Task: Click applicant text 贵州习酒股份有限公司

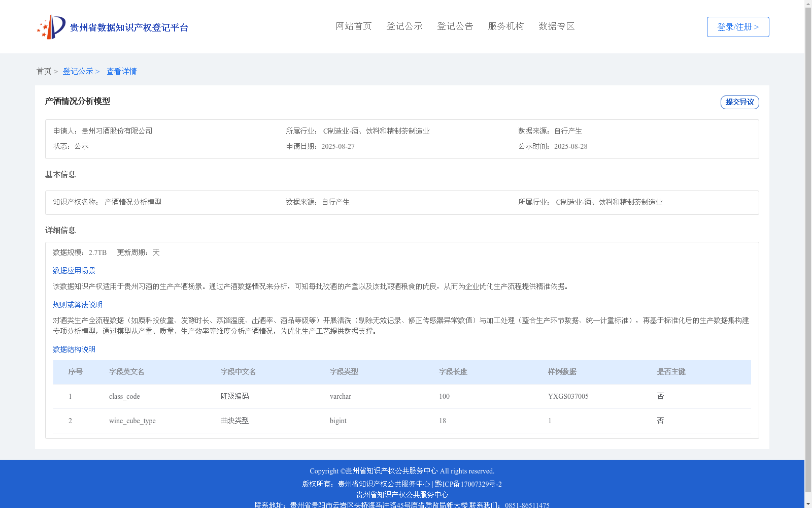Action: coord(117,131)
